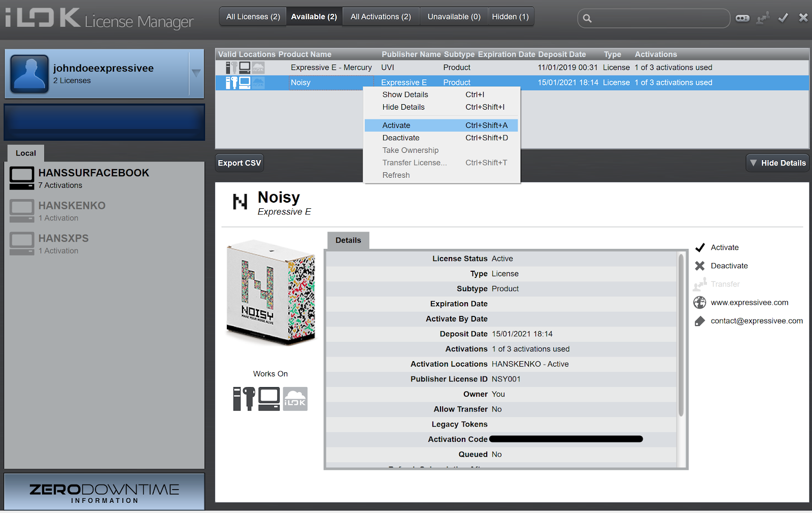Collapse details with Hide Details button
The width and height of the screenshot is (812, 513).
click(777, 163)
